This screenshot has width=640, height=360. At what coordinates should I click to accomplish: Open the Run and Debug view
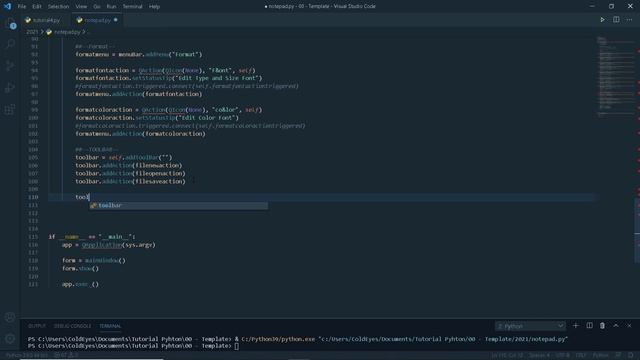[10, 87]
